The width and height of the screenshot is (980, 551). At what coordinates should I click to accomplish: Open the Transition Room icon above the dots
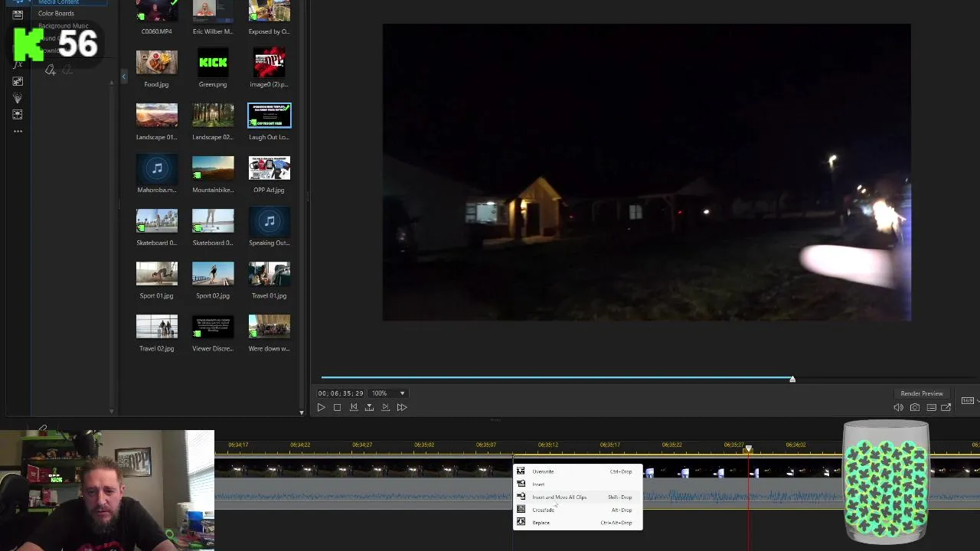pyautogui.click(x=18, y=115)
